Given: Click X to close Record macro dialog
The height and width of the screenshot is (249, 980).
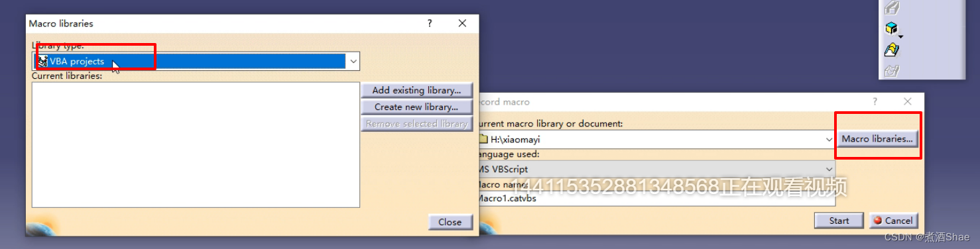Looking at the screenshot, I should pos(908,101).
